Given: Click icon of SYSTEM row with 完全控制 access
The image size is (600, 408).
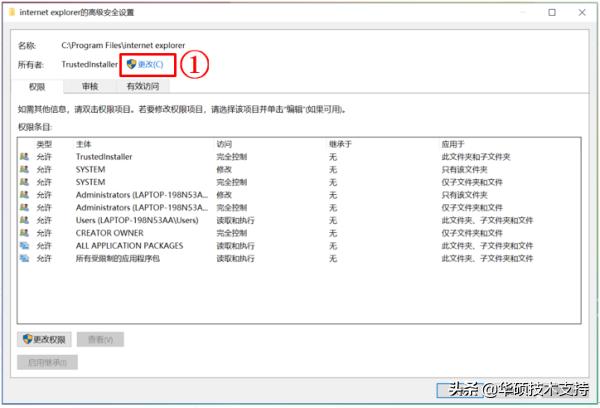Looking at the screenshot, I should pyautogui.click(x=24, y=182).
